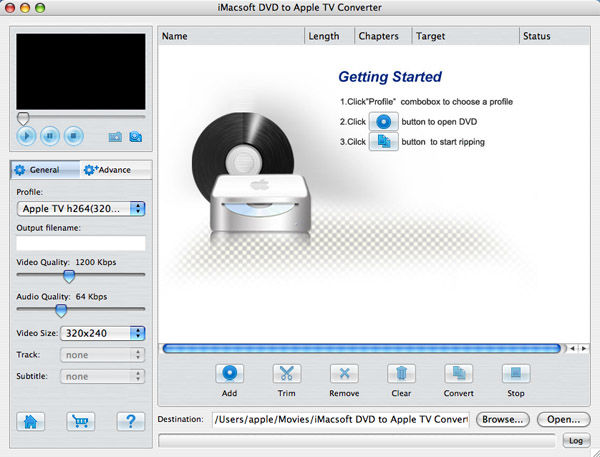Image resolution: width=600 pixels, height=457 pixels.
Task: Play the video preview
Action: [26, 136]
